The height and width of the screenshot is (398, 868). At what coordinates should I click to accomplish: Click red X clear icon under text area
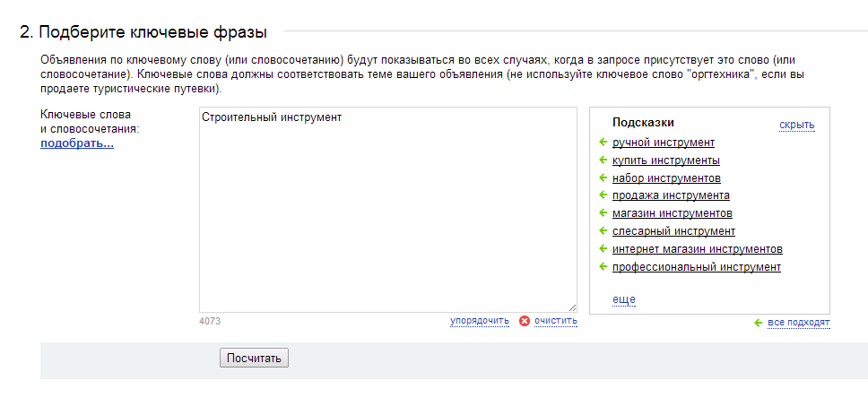pos(525,321)
